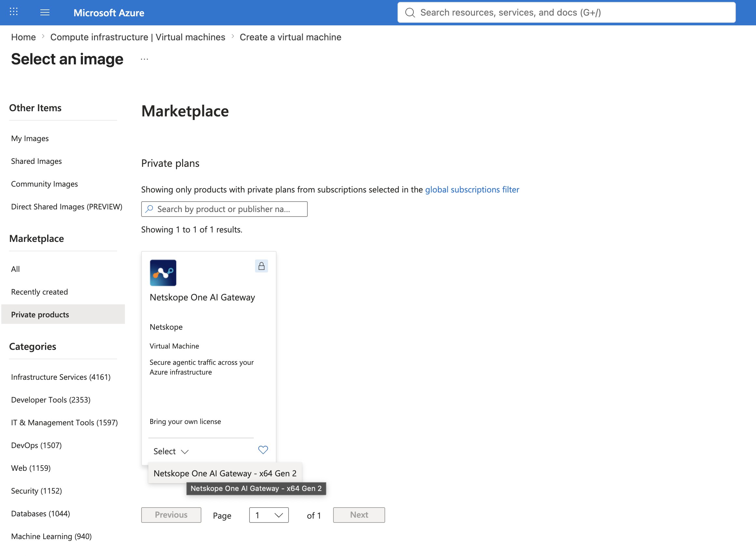Open Direct Shared Images (PREVIEW)

pyautogui.click(x=67, y=207)
